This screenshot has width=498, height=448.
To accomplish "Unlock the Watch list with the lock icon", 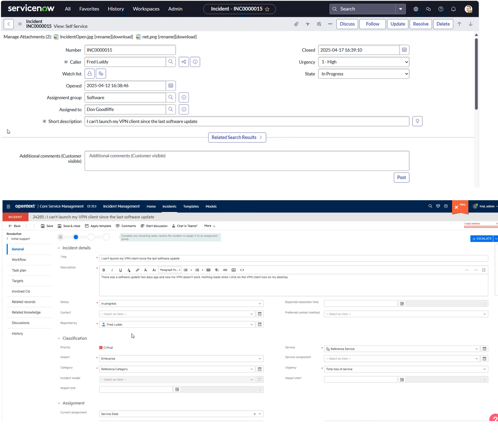I will (x=90, y=74).
